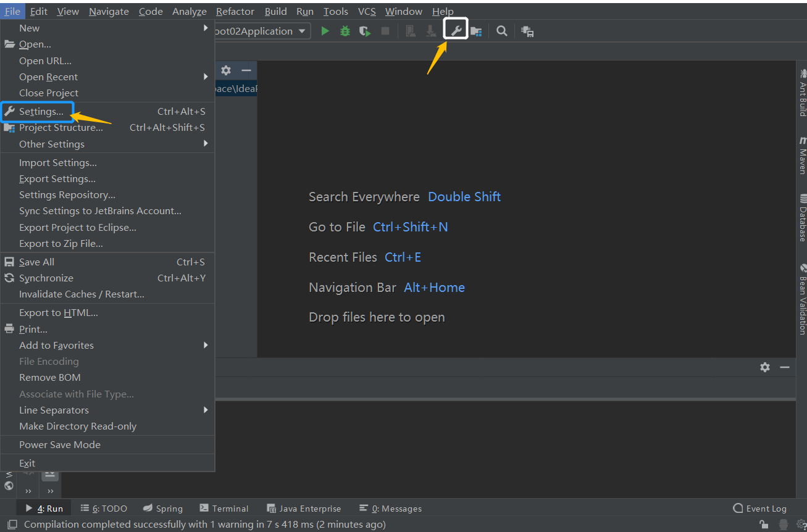Run with Coverage shield icon
The image size is (807, 532).
[x=365, y=31]
